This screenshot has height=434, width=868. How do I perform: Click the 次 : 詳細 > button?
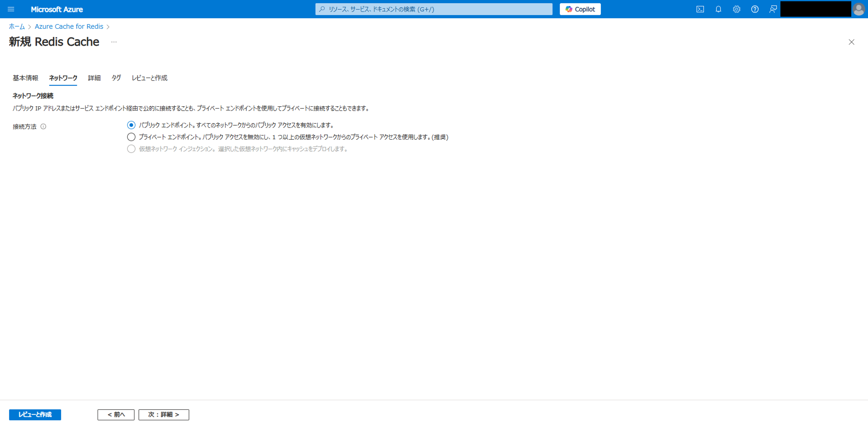click(164, 414)
